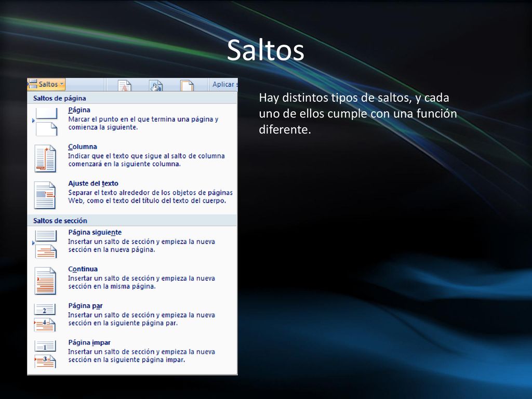Click the page borders icon in ribbon
The image size is (532, 399).
(x=187, y=85)
